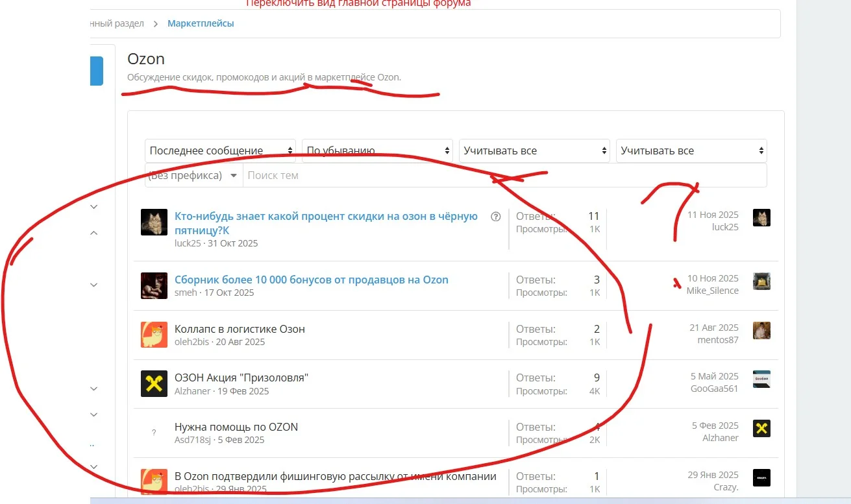This screenshot has height=504, width=851.
Task: Open Mike_Silence's small avatar in the last post column
Action: coord(761,282)
